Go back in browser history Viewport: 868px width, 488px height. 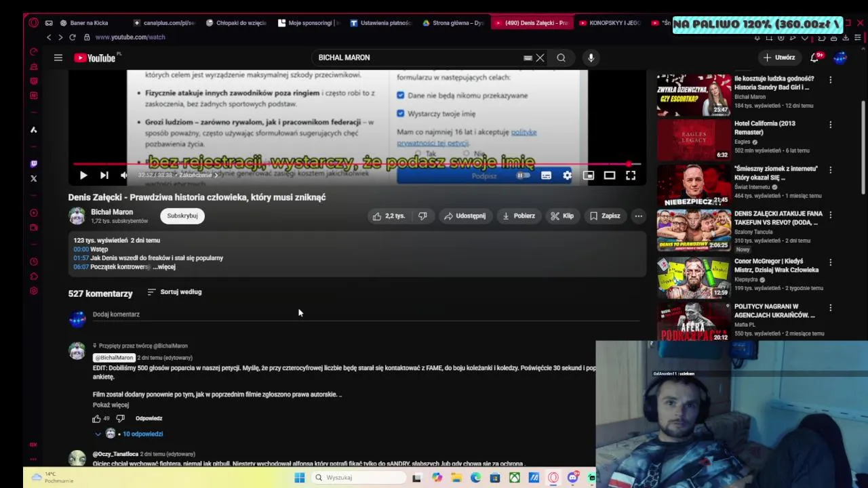coord(49,37)
